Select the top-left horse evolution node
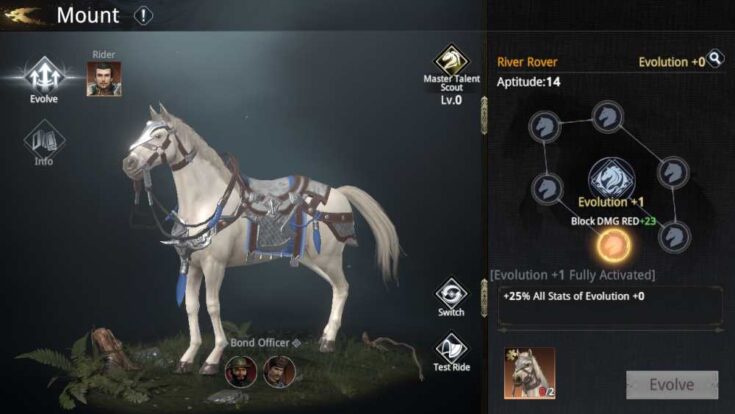Screen dimensions: 735x414 pyautogui.click(x=544, y=126)
